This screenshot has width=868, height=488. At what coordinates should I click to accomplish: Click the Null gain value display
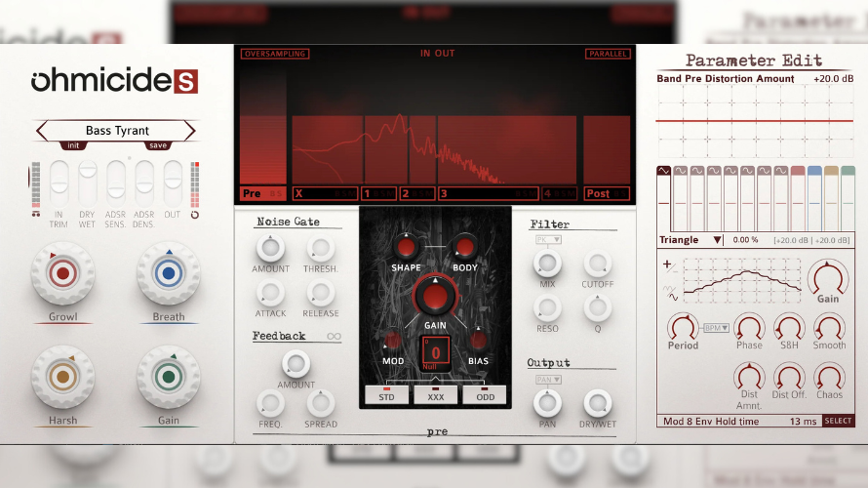pos(436,353)
